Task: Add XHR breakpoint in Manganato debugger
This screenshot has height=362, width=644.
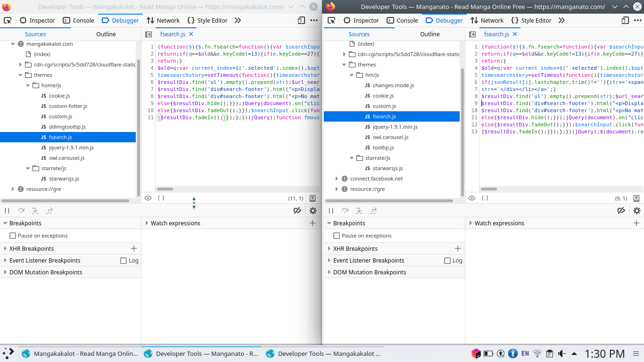Action: point(458,248)
